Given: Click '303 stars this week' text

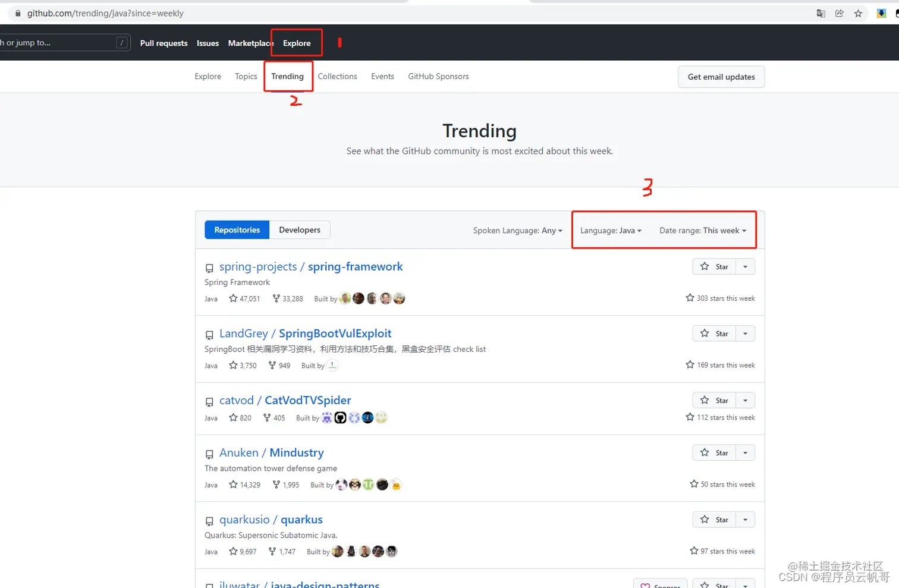Looking at the screenshot, I should (725, 298).
